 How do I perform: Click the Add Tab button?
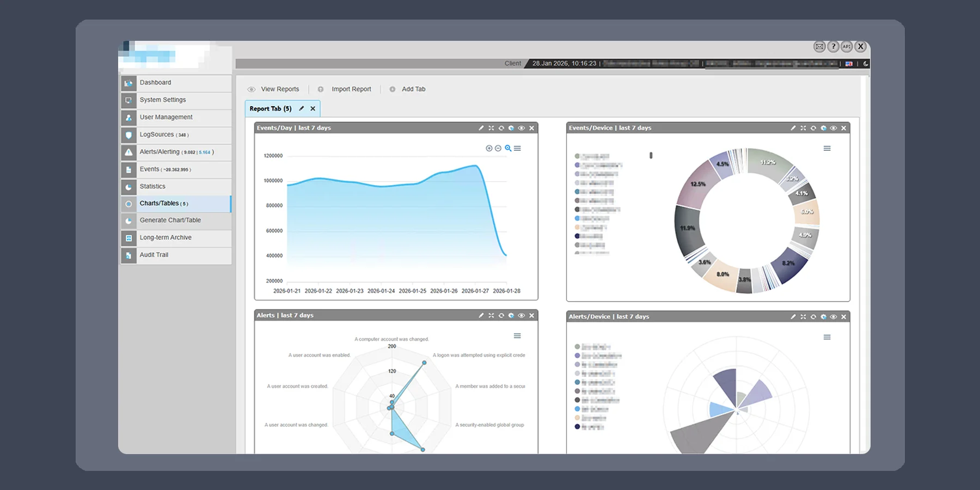coord(413,89)
